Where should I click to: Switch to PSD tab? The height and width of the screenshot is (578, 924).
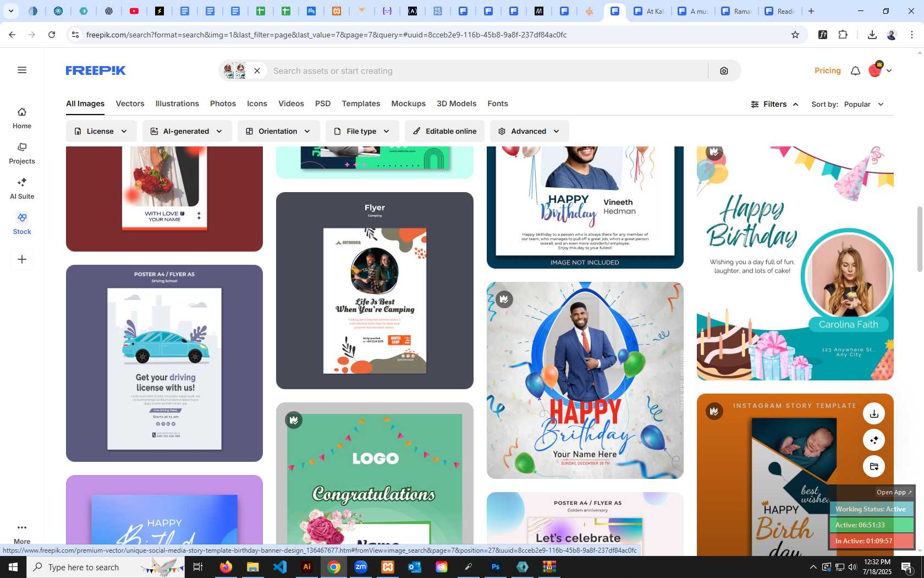coord(323,103)
